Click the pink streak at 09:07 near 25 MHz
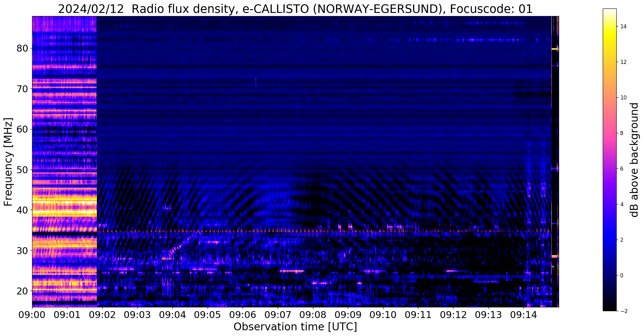Image resolution: width=644 pixels, height=336 pixels. tap(292, 271)
